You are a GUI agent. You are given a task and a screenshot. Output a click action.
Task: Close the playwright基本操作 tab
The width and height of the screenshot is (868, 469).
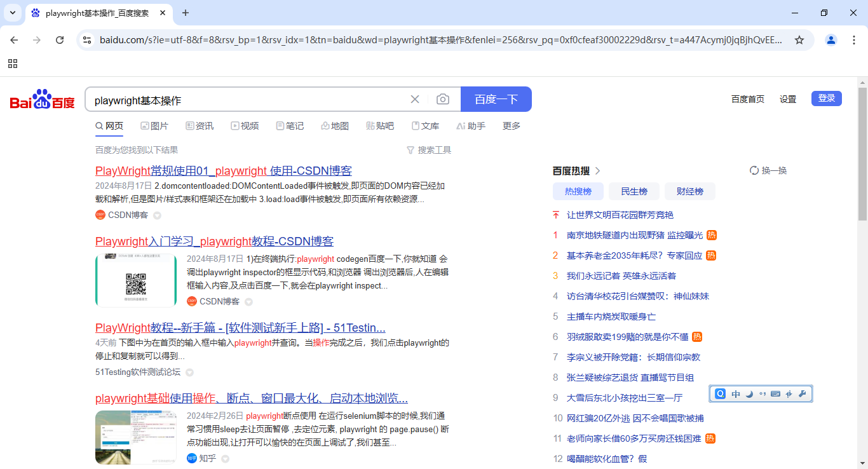tap(163, 13)
